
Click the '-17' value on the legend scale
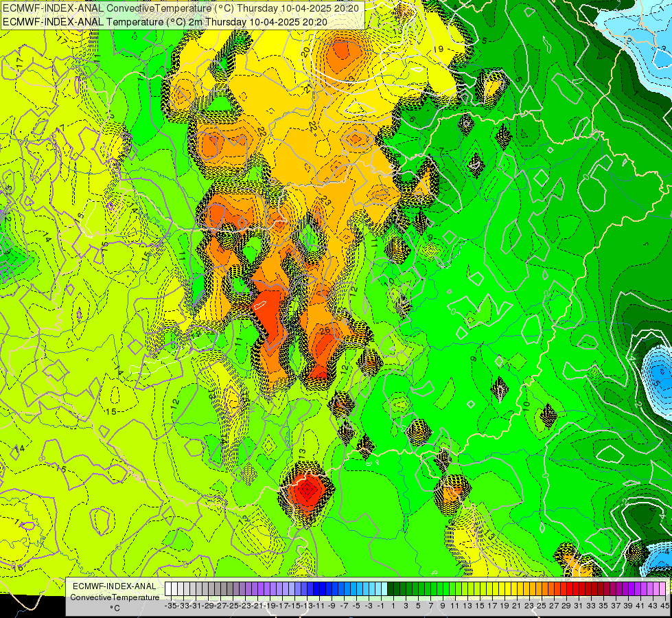(x=282, y=606)
